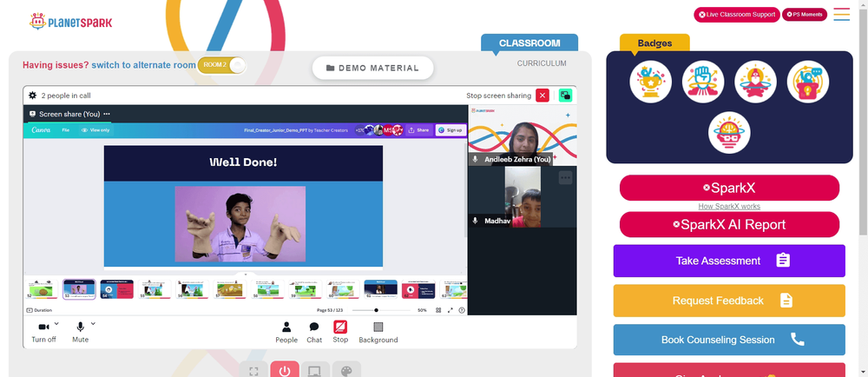Switch to the CLASSROOM tab
This screenshot has width=868, height=377.
(529, 43)
